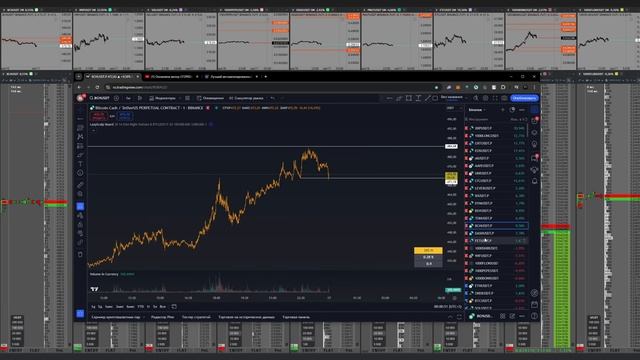Image resolution: width=640 pixels, height=360 pixels.
Task: Select the text T tool
Action: [x=80, y=164]
